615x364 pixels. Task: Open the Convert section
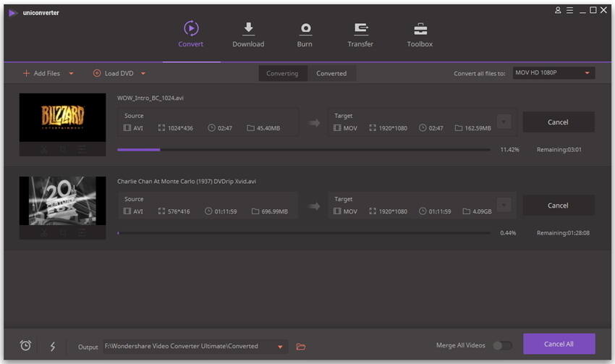coord(190,35)
